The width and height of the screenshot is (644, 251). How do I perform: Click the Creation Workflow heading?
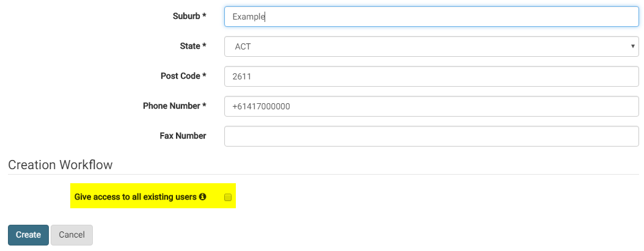click(x=60, y=165)
